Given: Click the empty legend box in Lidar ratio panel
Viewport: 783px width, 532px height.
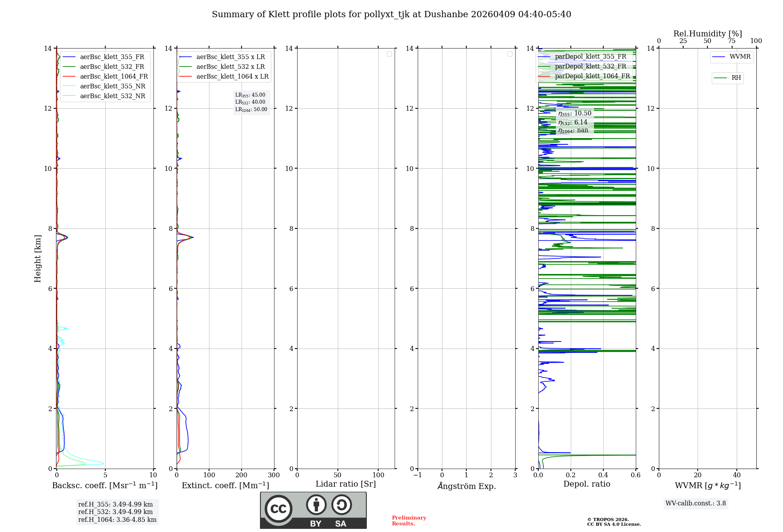Looking at the screenshot, I should pyautogui.click(x=389, y=54).
